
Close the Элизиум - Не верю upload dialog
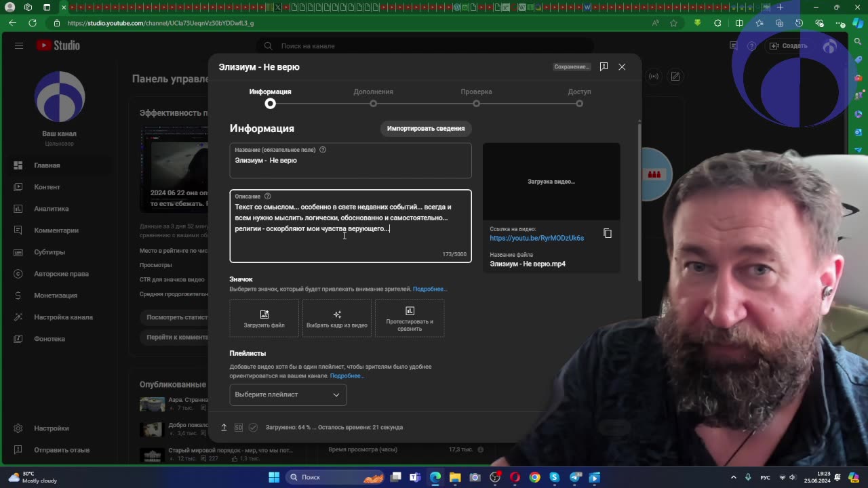coord(622,67)
